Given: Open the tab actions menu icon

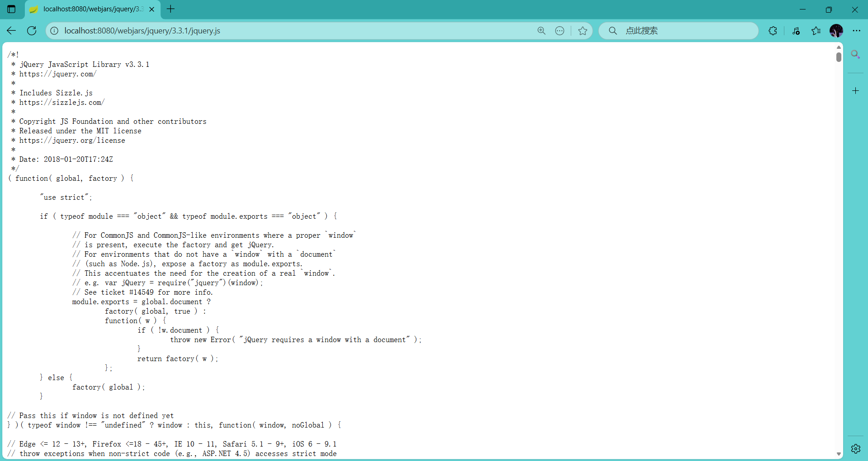Looking at the screenshot, I should pyautogui.click(x=11, y=9).
